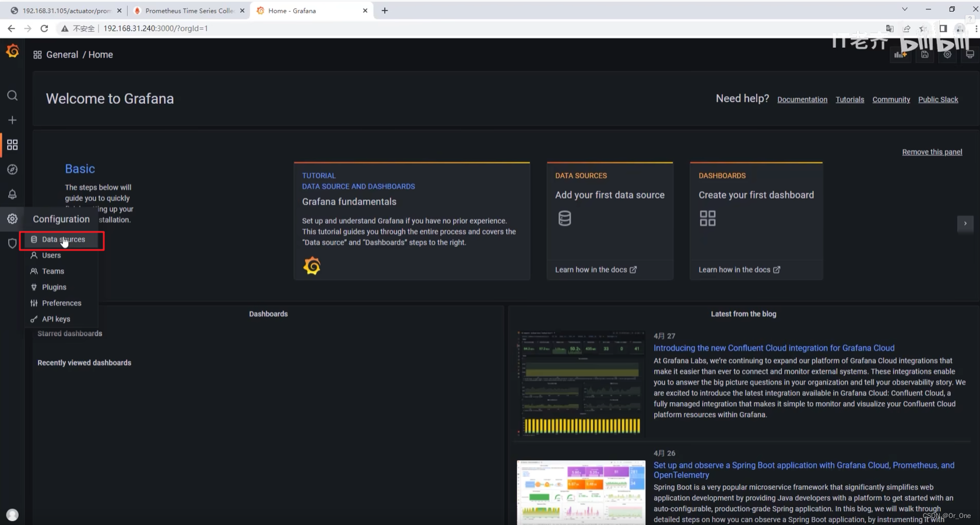
Task: Open the Explore compass icon
Action: click(x=12, y=170)
